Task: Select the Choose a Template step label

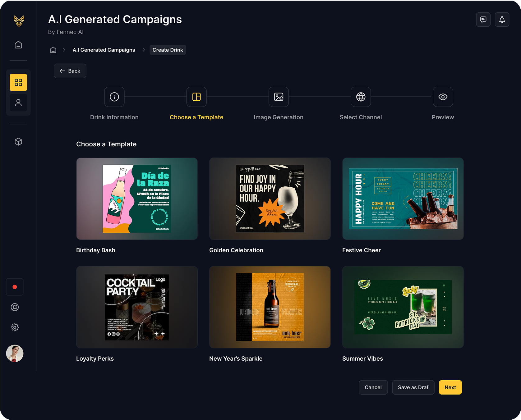Action: pos(196,117)
